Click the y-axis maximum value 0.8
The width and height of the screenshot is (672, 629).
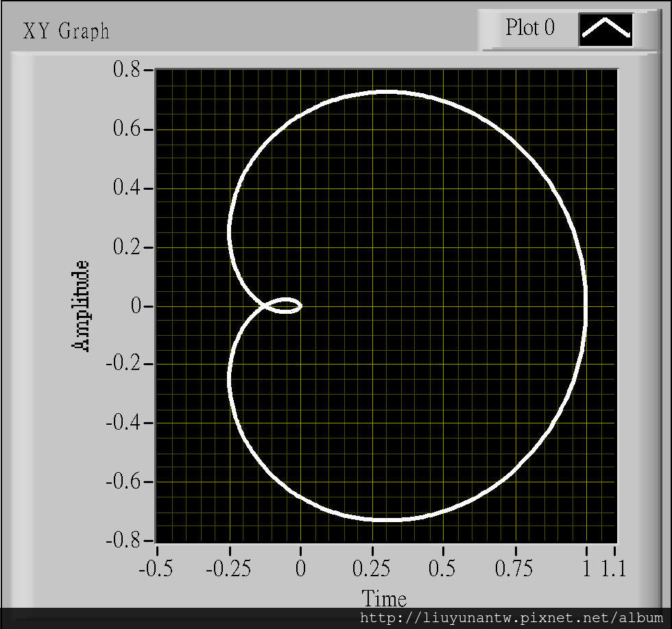pos(126,69)
